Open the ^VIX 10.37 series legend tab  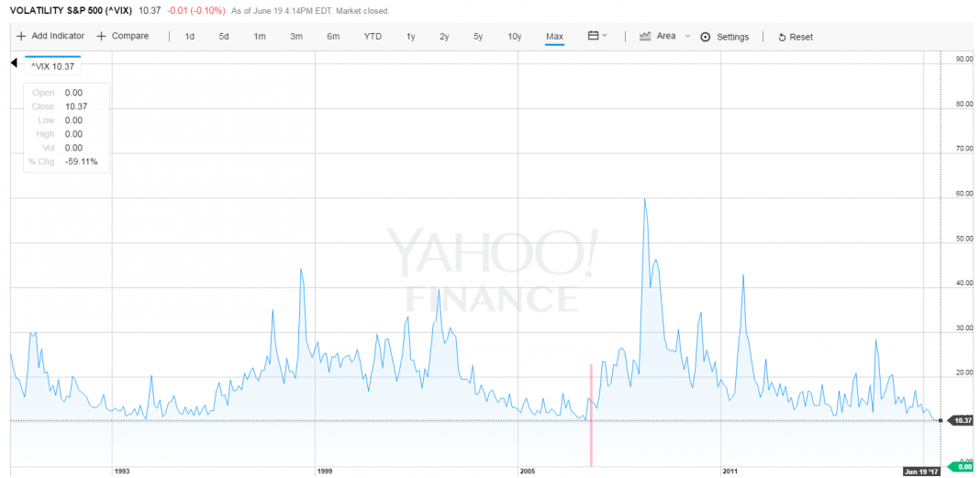pyautogui.click(x=52, y=67)
